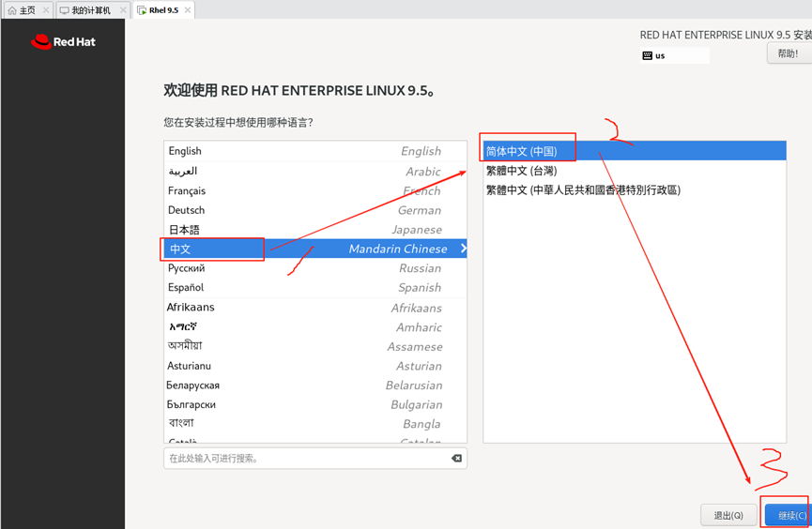Select Asturianu in the language list
The image size is (812, 529).
[x=314, y=366]
